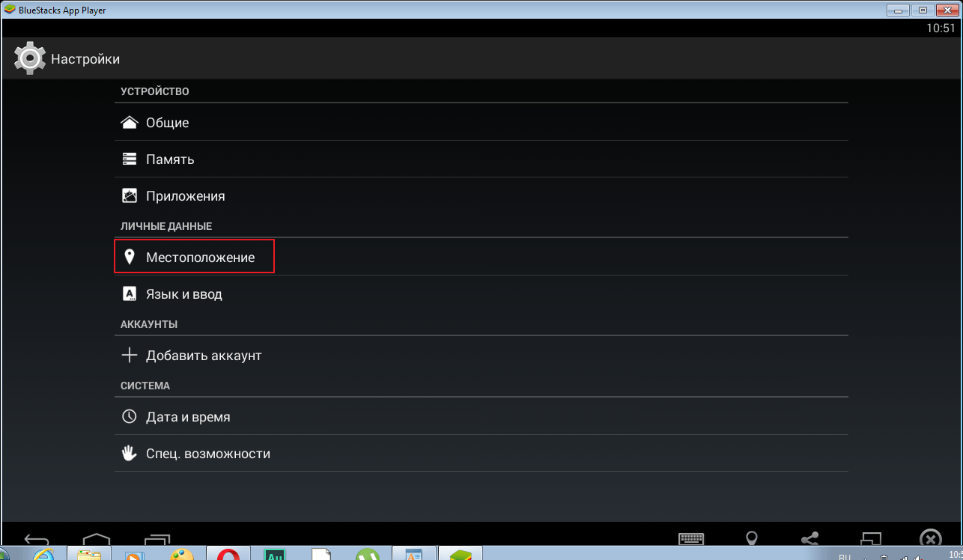963x560 pixels.
Task: Click the Android back arrow button
Action: 36,539
